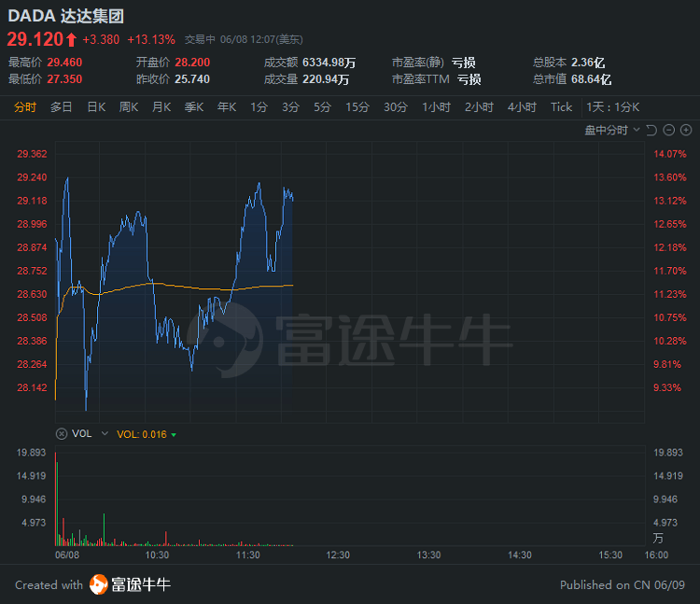Click the VOL: 0.016 value label
The width and height of the screenshot is (700, 604).
(x=142, y=434)
